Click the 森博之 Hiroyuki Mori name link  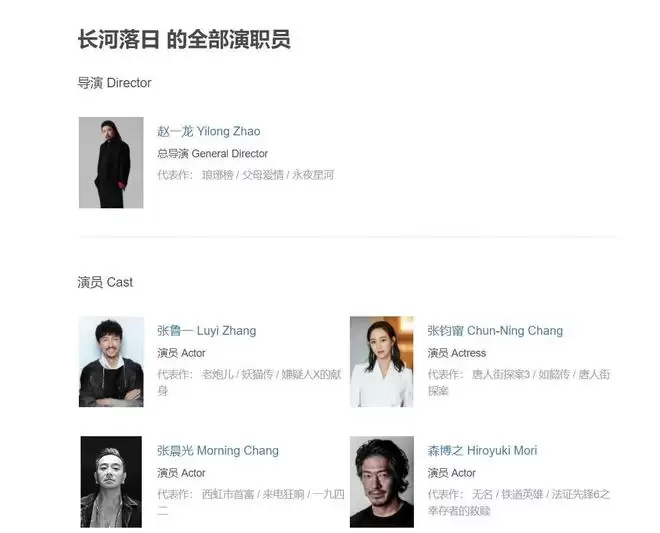(482, 451)
